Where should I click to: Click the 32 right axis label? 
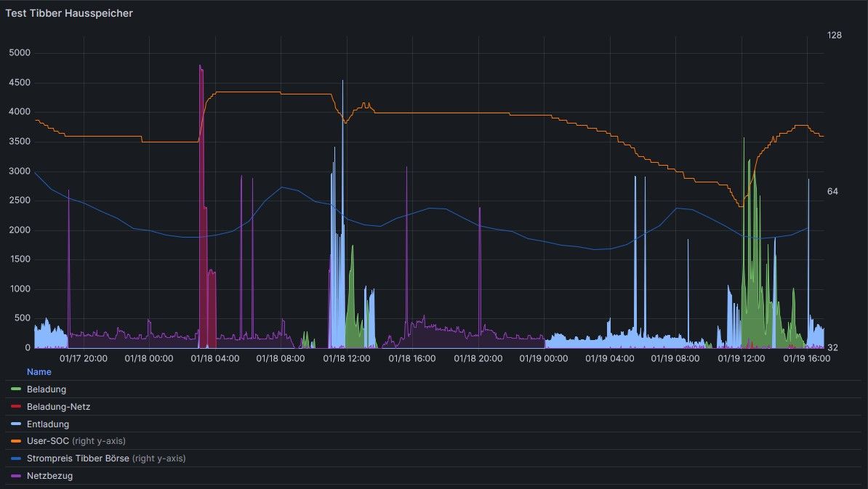pos(832,348)
